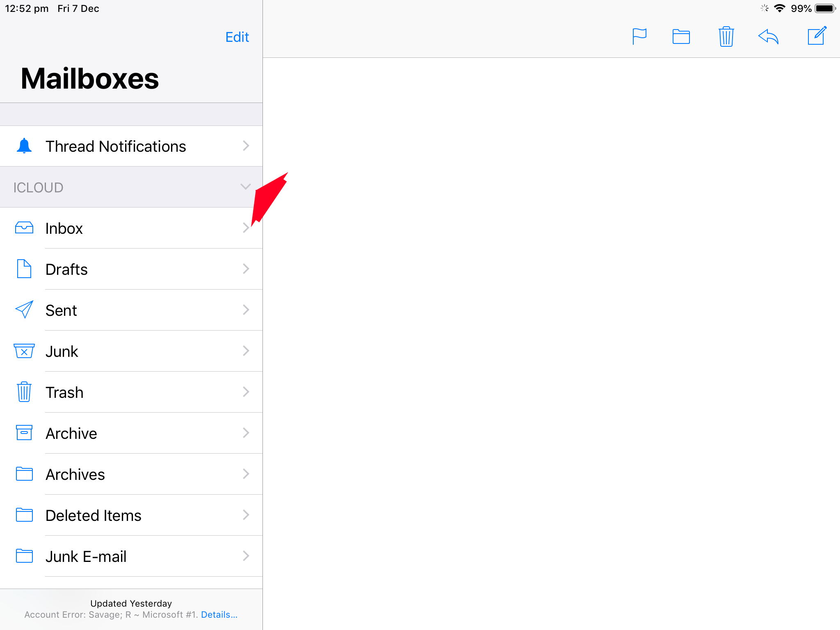This screenshot has height=630, width=840.
Task: Open the account error Details link
Action: pos(219,614)
